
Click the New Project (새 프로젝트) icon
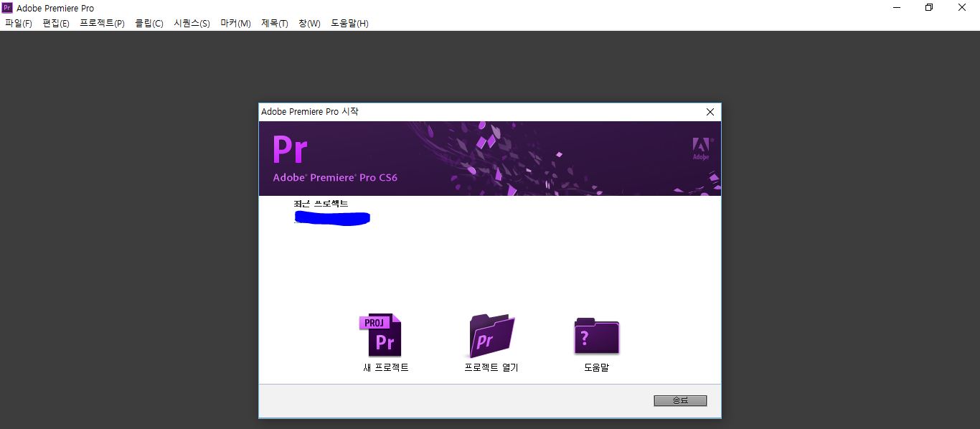pyautogui.click(x=381, y=336)
